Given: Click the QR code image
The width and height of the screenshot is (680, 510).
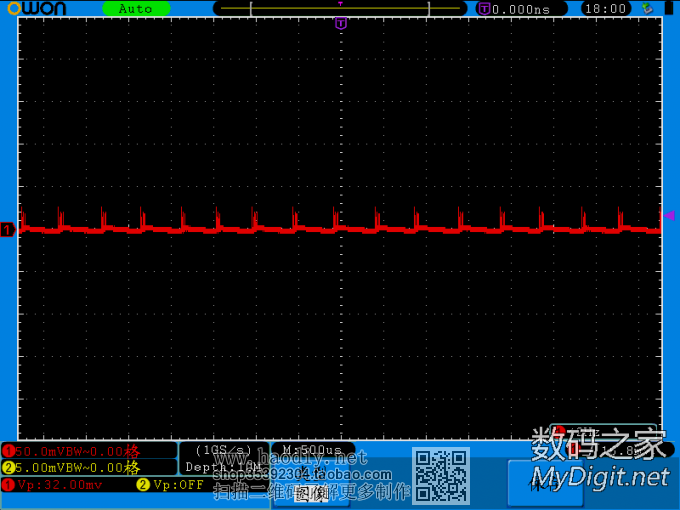Looking at the screenshot, I should click(441, 475).
